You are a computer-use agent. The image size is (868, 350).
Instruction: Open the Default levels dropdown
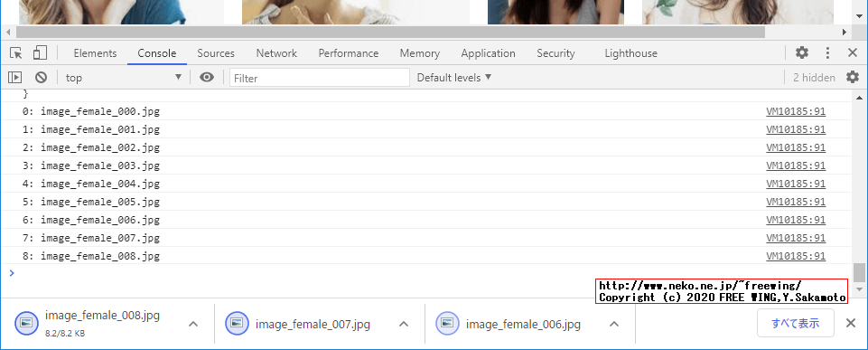tap(454, 78)
